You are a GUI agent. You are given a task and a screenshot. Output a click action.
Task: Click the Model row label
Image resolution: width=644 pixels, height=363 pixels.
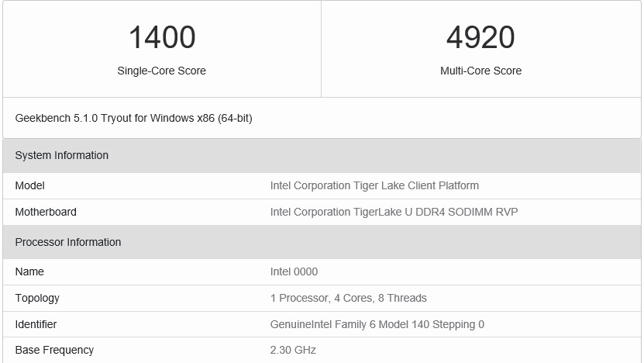[30, 185]
